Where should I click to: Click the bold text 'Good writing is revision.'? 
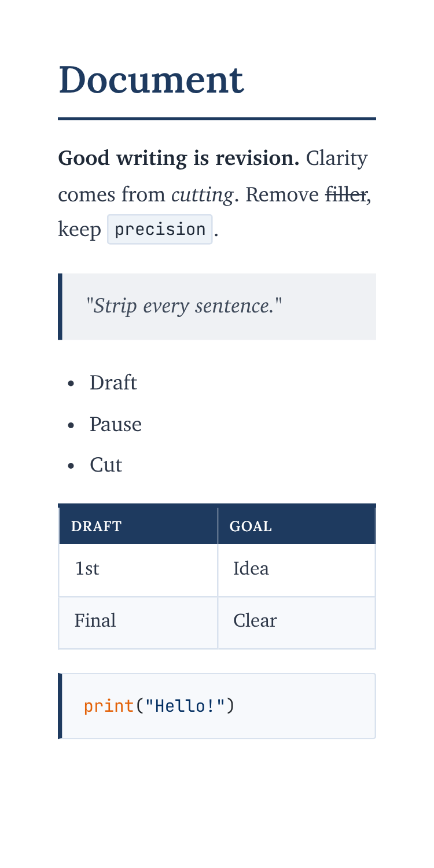pos(179,158)
